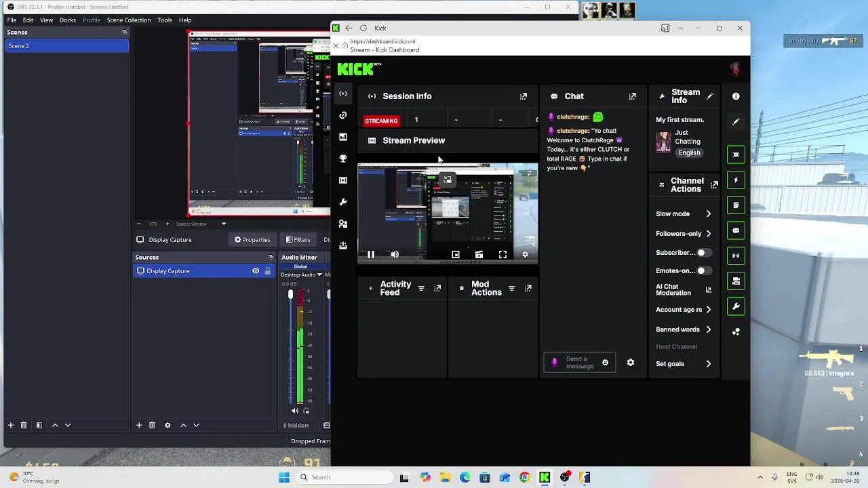The height and width of the screenshot is (488, 868).
Task: Toggle Desktop Audio monitoring headphone icon
Action: pos(307,411)
